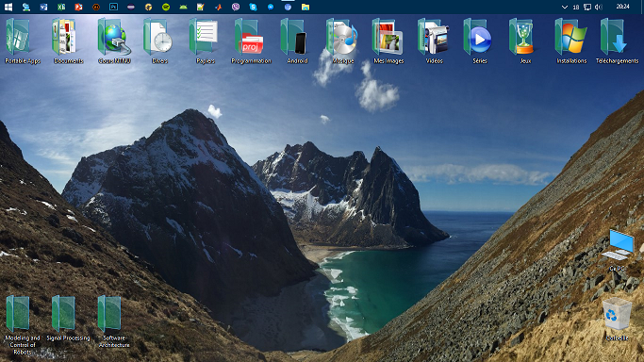Expand hidden system tray icons chevron
The height and width of the screenshot is (362, 644).
[565, 7]
